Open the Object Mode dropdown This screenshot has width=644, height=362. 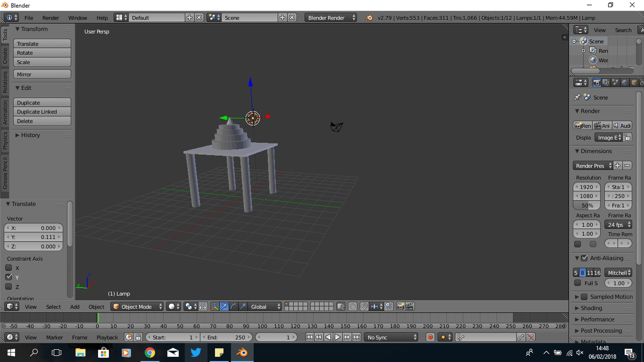pos(137,306)
